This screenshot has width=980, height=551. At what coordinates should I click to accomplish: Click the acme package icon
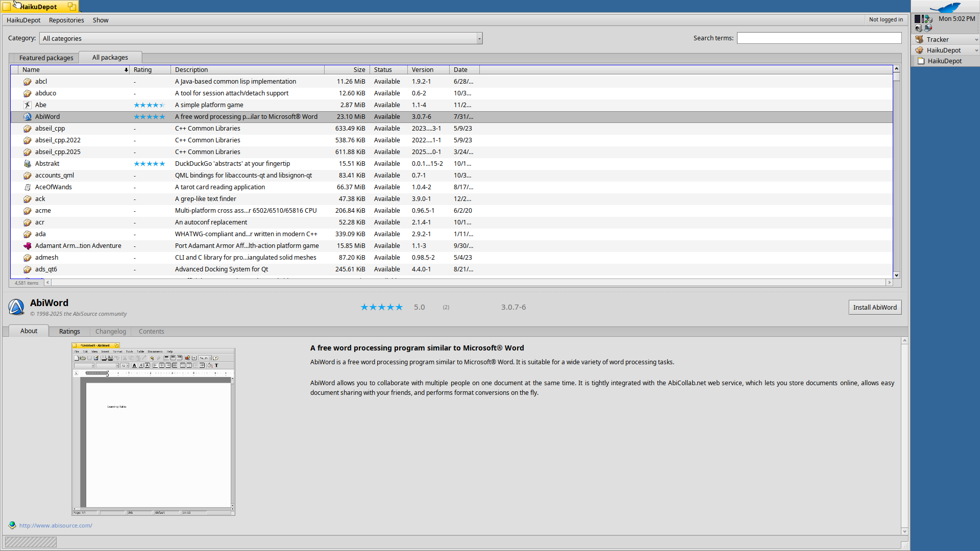[28, 211]
